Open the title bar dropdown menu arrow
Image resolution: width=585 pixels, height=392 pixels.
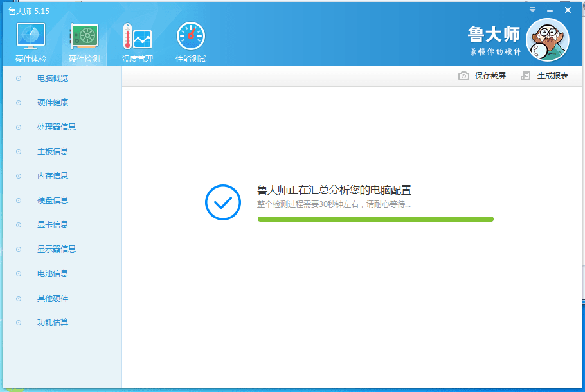pyautogui.click(x=532, y=10)
